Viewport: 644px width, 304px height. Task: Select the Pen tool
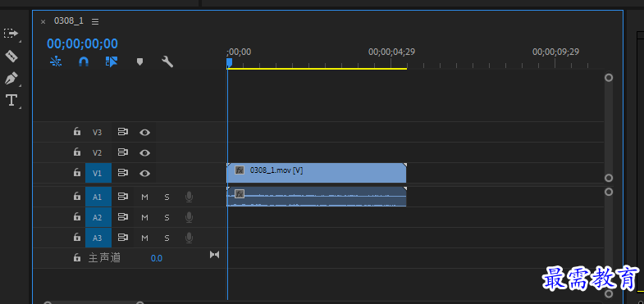tap(11, 78)
